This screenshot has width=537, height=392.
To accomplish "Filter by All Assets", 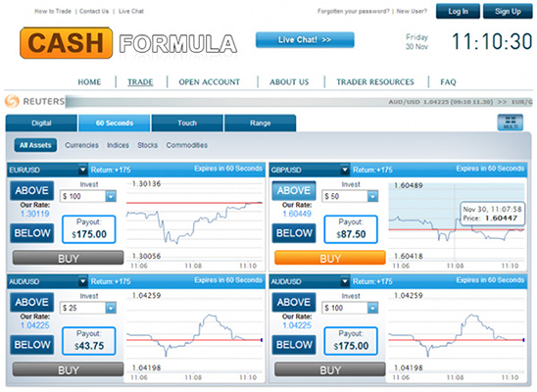I will [x=35, y=145].
